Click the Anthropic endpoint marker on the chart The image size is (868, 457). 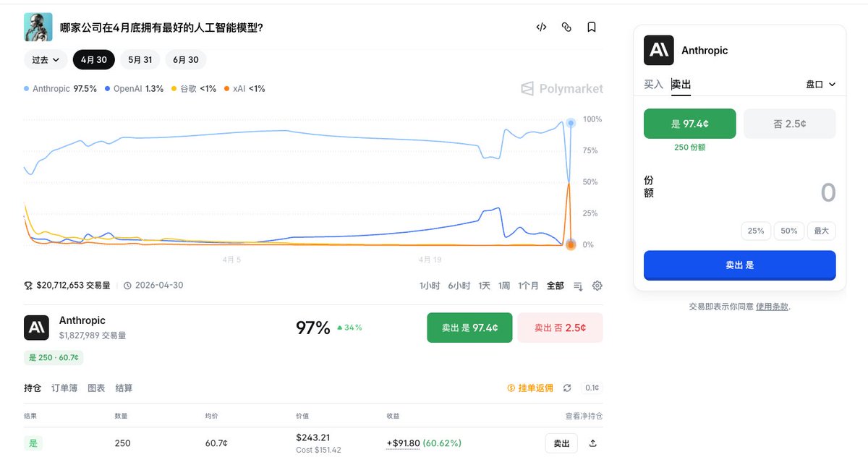[571, 123]
